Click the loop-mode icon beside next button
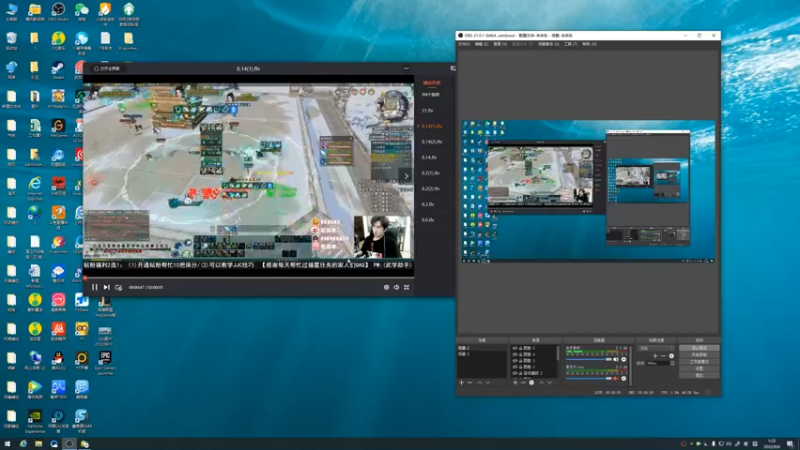 tap(118, 288)
